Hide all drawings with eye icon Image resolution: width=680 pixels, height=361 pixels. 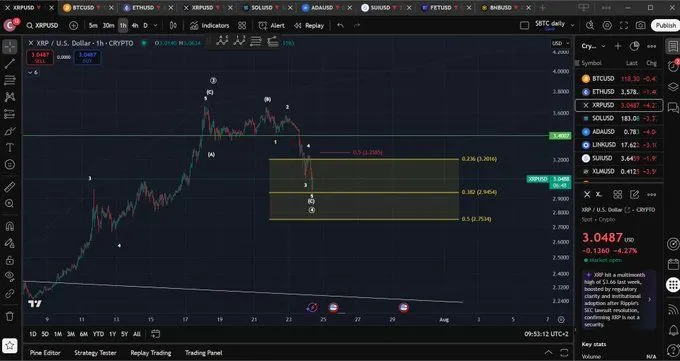click(10, 277)
